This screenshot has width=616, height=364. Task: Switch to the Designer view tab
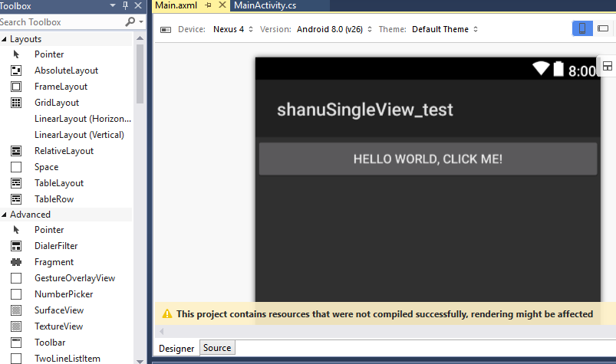[x=176, y=349]
